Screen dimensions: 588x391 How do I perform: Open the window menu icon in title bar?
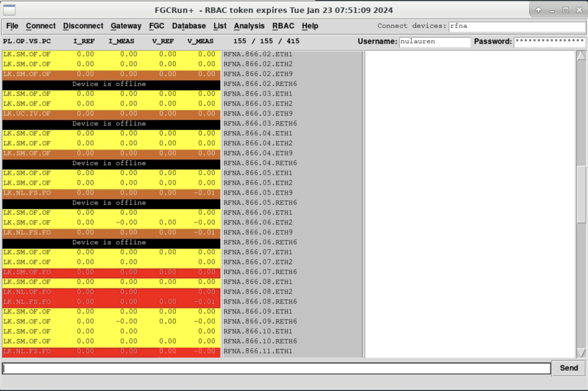[9, 10]
